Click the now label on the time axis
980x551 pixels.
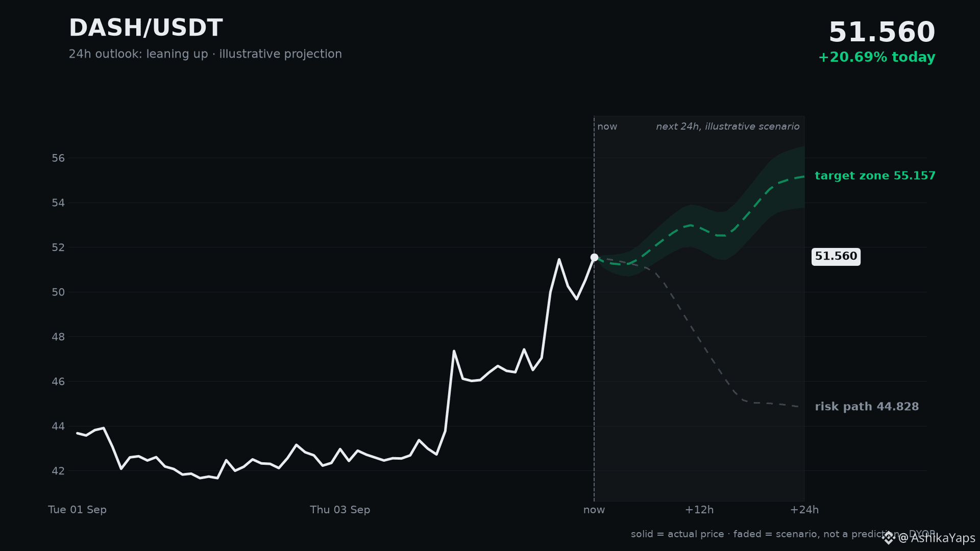[x=594, y=510]
